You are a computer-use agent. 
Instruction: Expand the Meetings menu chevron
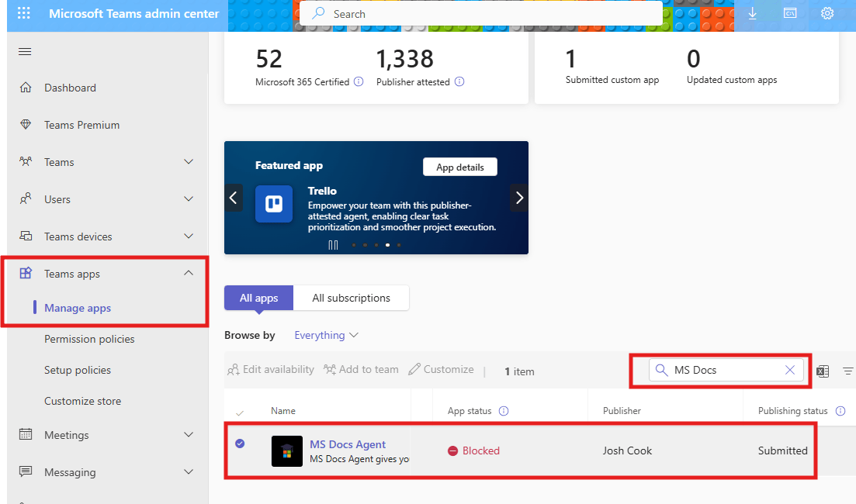(x=189, y=434)
